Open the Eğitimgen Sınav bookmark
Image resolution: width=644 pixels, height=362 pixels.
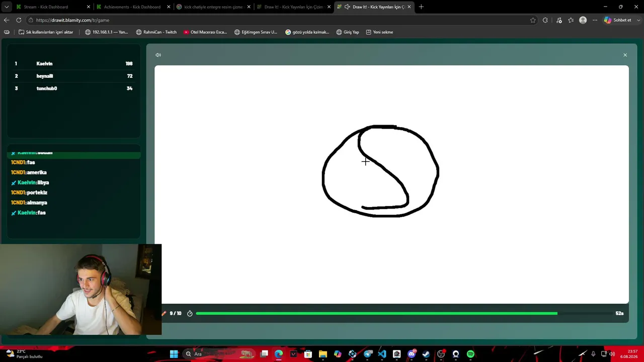256,32
